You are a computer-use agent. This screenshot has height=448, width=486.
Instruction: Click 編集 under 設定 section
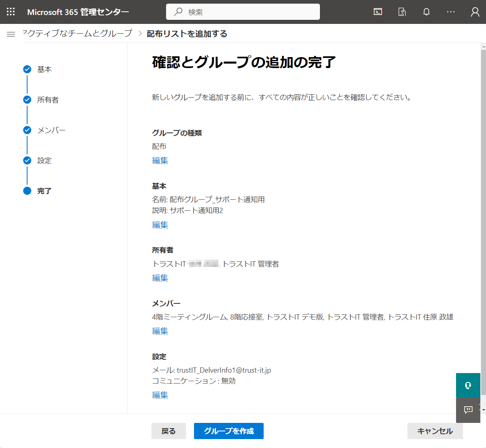pyautogui.click(x=160, y=395)
